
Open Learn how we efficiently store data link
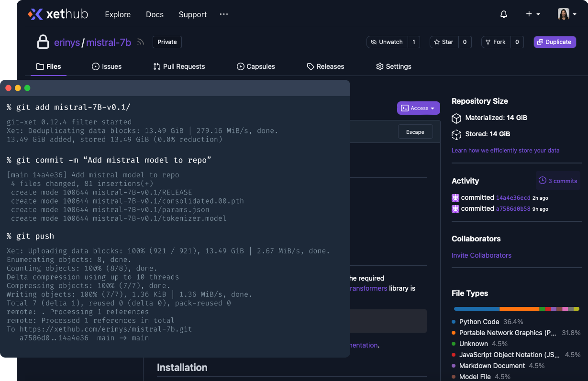coord(505,151)
